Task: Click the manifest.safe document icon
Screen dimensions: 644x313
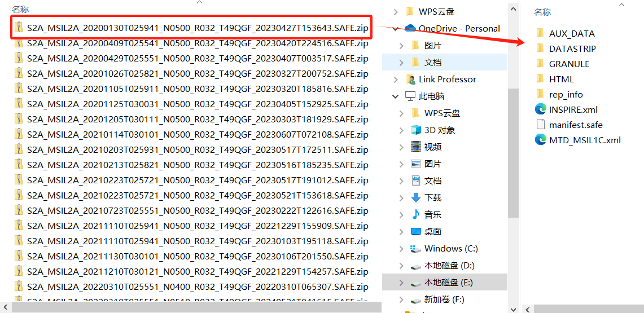Action: 541,125
